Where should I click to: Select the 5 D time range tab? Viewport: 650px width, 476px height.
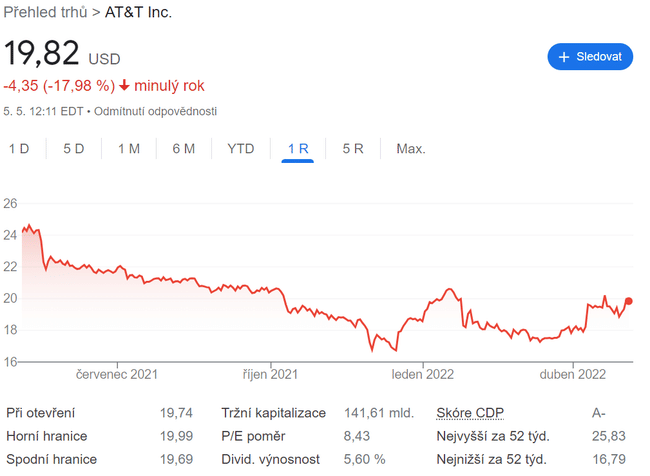[x=74, y=149]
